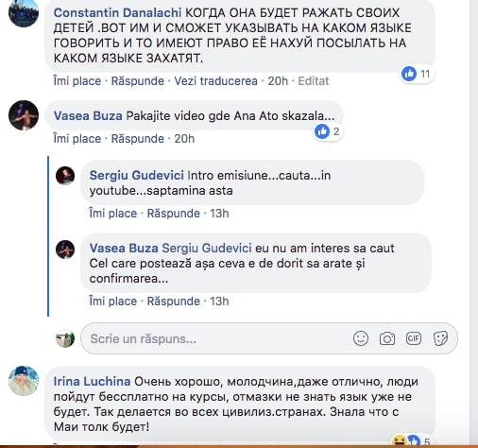View edit history via Editat

(314, 81)
